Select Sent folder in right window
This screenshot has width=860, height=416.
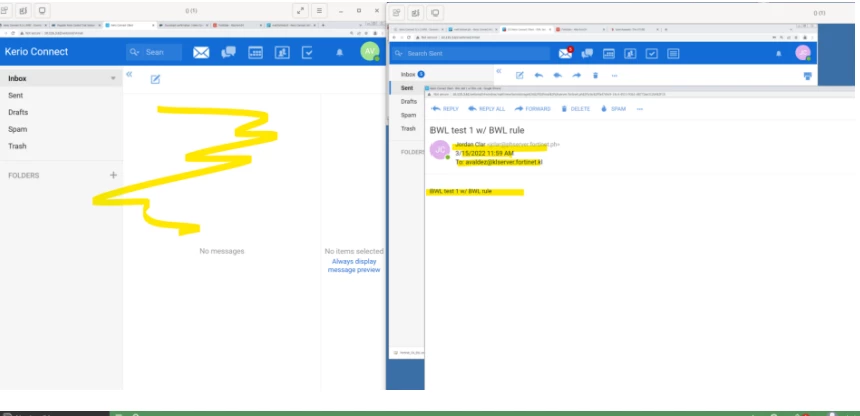pos(407,88)
